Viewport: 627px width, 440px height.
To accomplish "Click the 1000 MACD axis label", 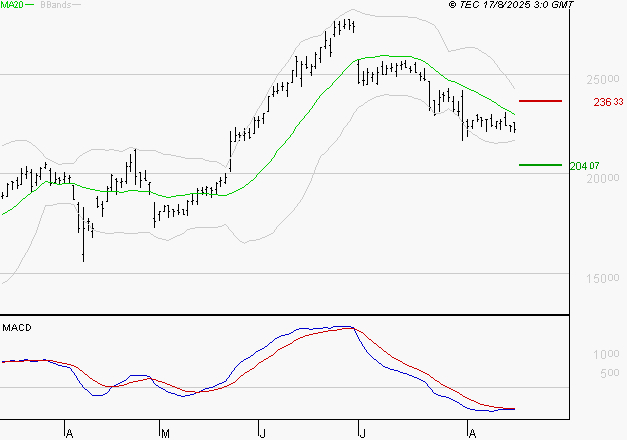I will 606,354.
